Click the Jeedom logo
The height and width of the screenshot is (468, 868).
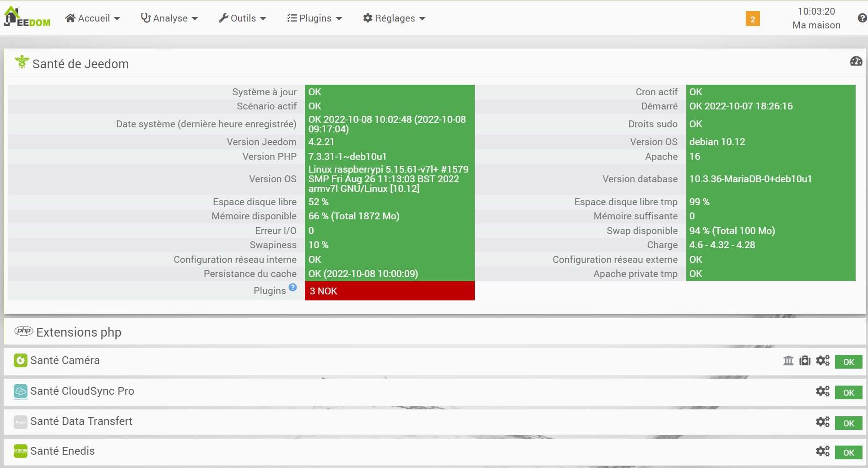27,17
